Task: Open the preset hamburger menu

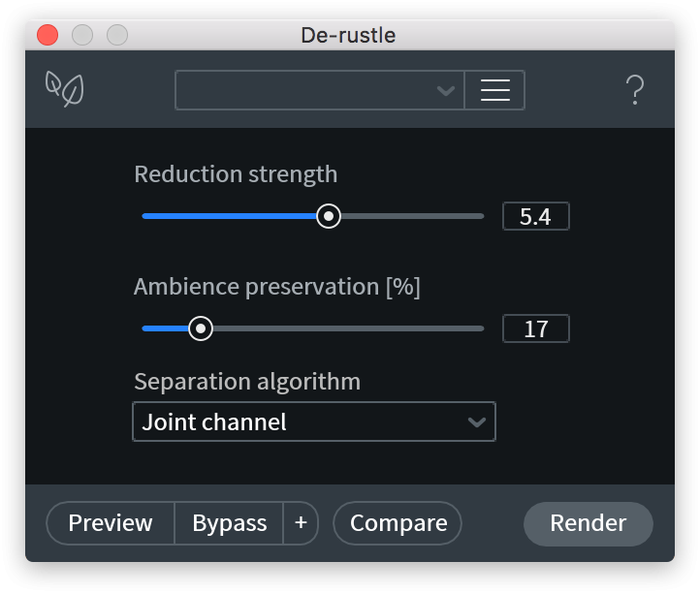Action: [x=494, y=90]
